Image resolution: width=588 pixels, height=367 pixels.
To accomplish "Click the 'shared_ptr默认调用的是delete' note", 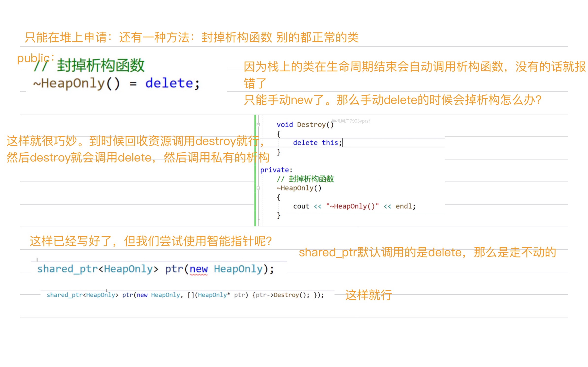I will 427,252.
